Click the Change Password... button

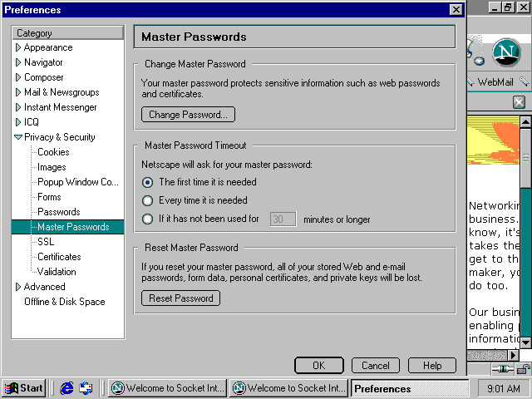click(x=188, y=115)
